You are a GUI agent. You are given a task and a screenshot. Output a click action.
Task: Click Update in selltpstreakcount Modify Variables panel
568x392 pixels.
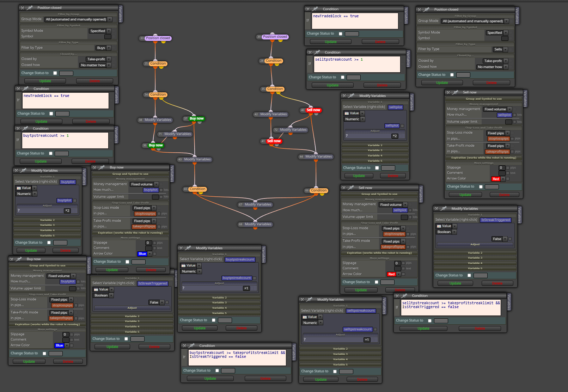tap(320, 380)
